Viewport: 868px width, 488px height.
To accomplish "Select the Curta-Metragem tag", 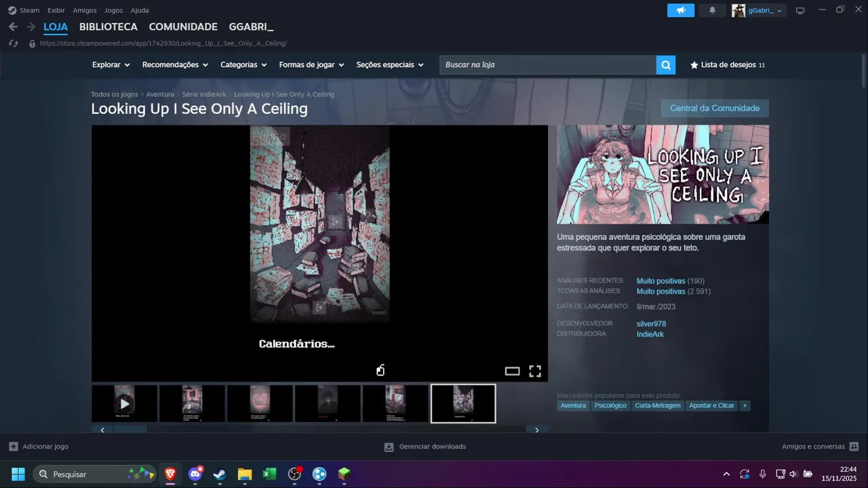I will 658,405.
